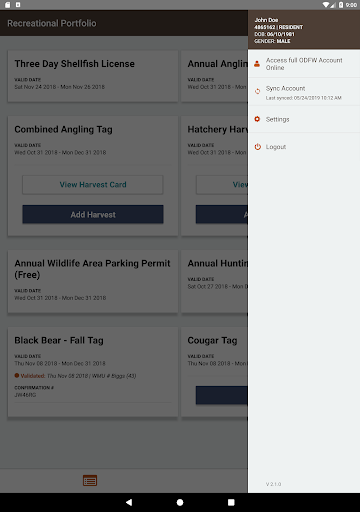Click the View Harvest Card button

93,185
